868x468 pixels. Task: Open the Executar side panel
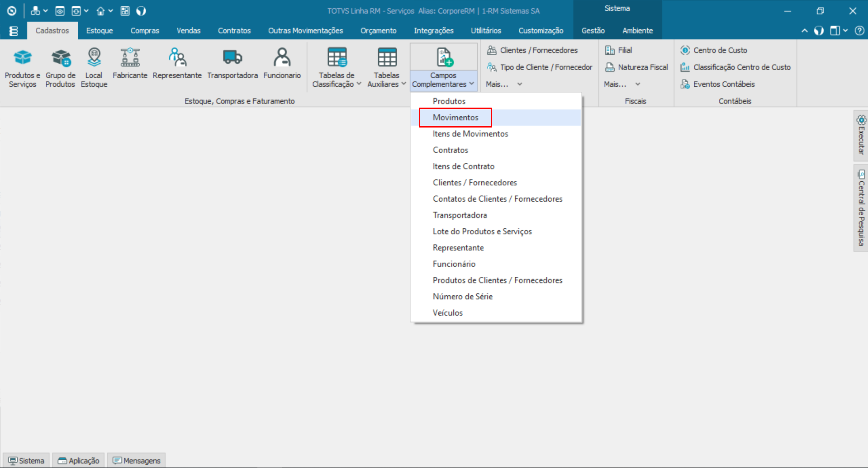pos(861,136)
